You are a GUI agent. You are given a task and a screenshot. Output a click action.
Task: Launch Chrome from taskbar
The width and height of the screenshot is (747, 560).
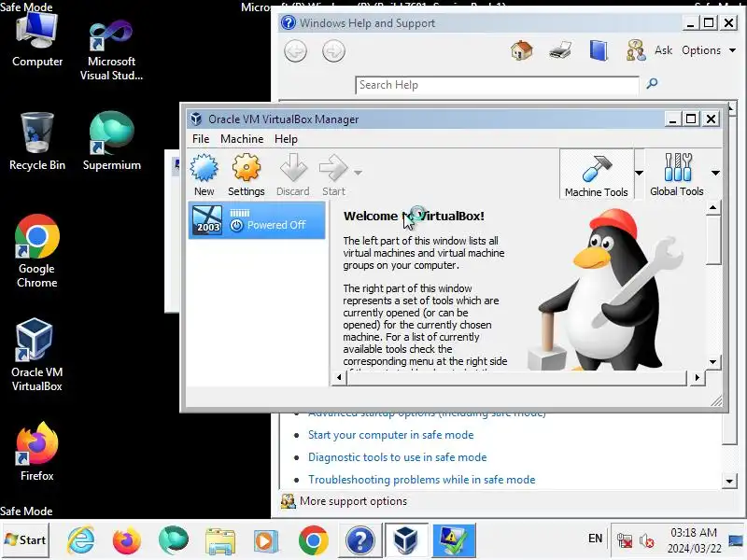pyautogui.click(x=313, y=540)
